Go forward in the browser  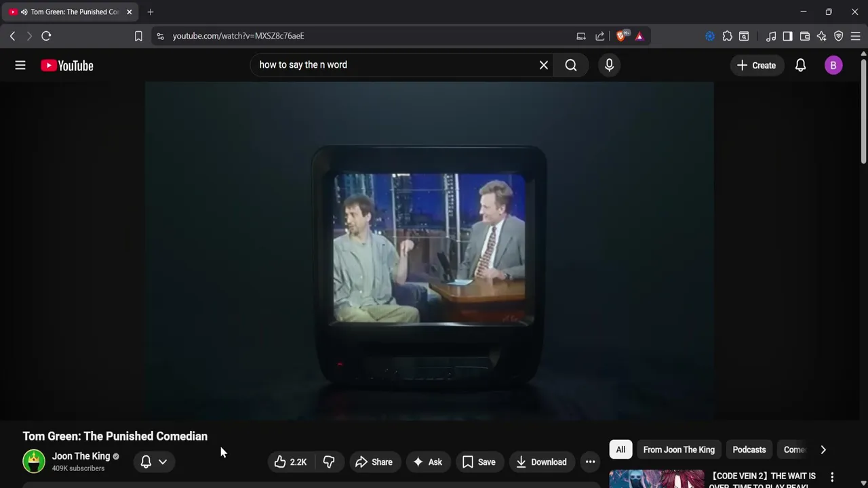click(29, 36)
